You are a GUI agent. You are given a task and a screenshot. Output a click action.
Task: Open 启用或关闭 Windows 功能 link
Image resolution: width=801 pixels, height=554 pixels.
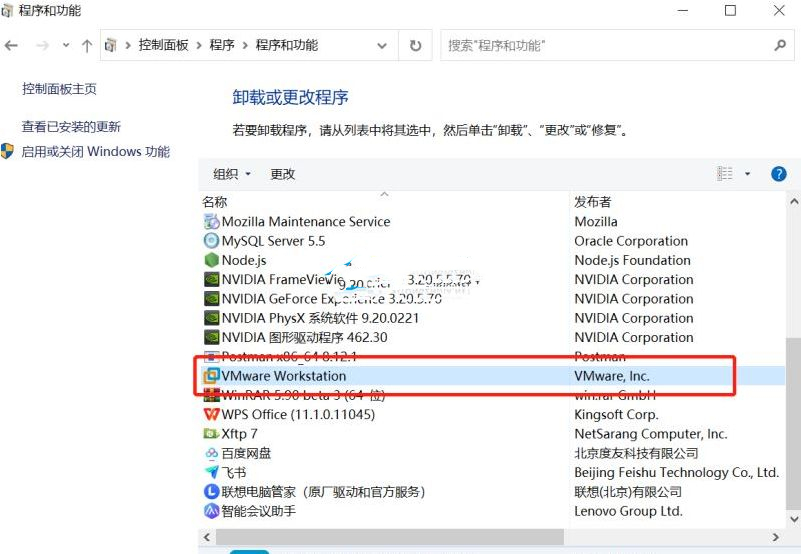(96, 152)
